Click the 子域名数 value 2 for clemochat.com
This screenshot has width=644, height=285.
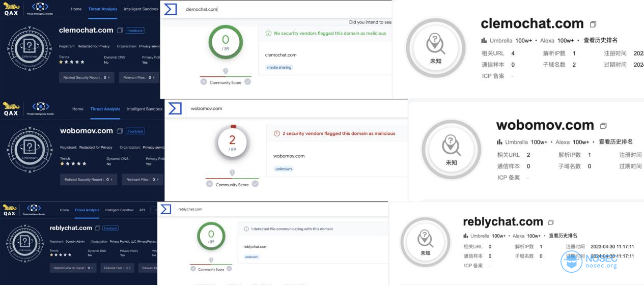[574, 65]
